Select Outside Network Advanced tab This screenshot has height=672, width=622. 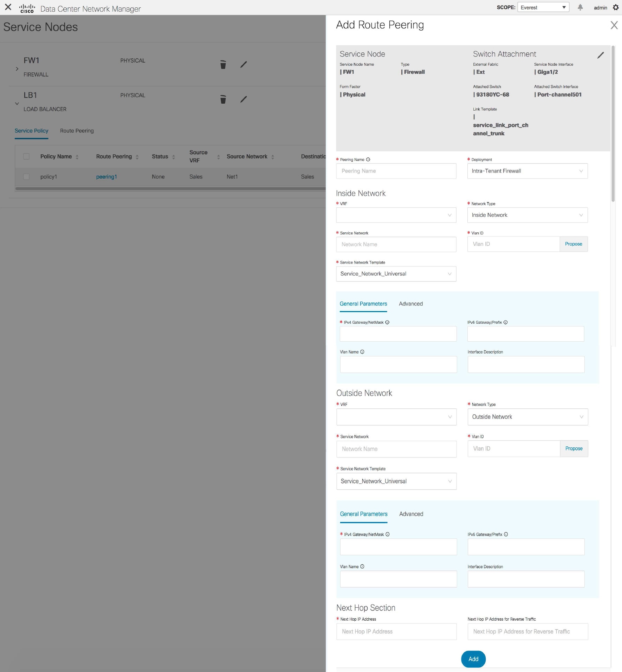pos(411,514)
